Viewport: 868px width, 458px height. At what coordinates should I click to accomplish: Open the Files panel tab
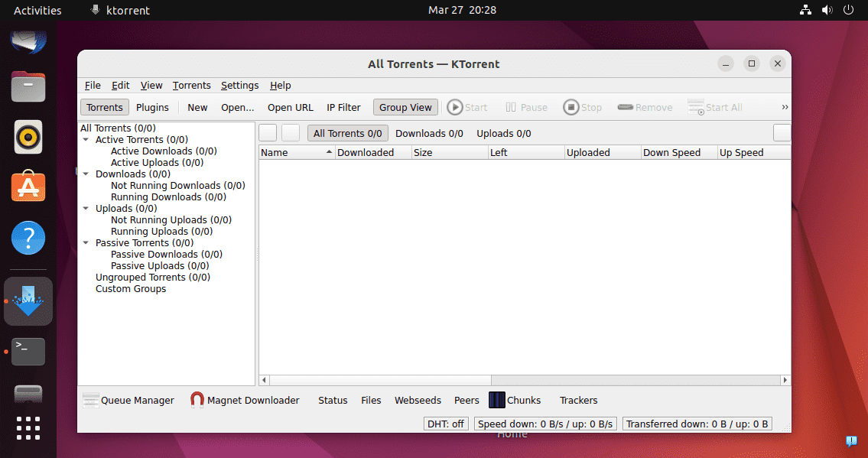(x=371, y=400)
